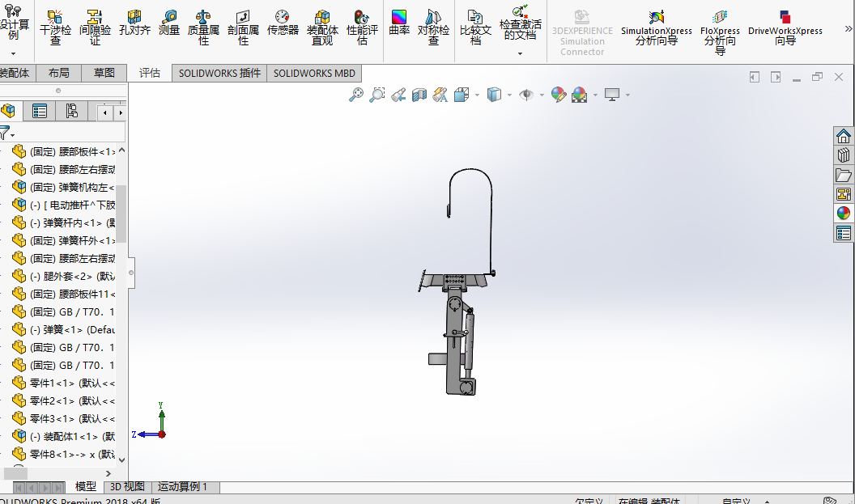Open the 间隙验证 clearance verification tool

tap(95, 28)
